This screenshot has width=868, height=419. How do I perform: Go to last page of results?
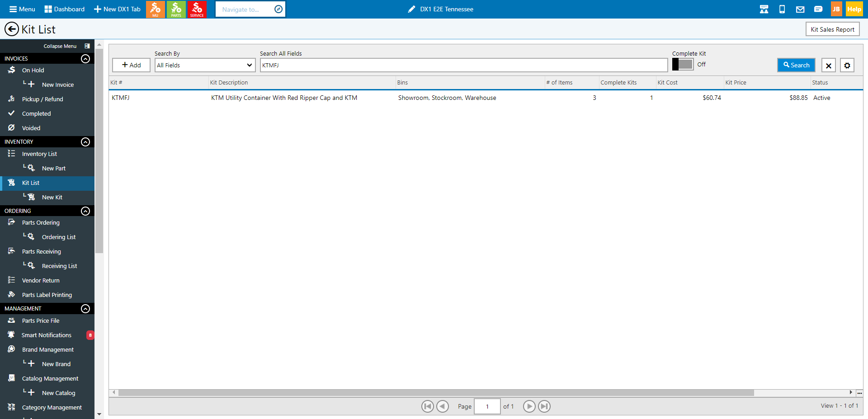pyautogui.click(x=544, y=406)
